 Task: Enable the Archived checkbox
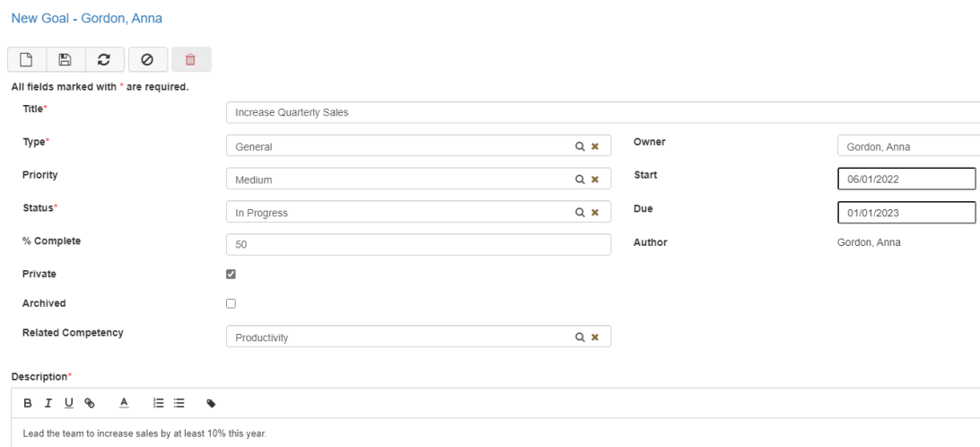(x=231, y=303)
